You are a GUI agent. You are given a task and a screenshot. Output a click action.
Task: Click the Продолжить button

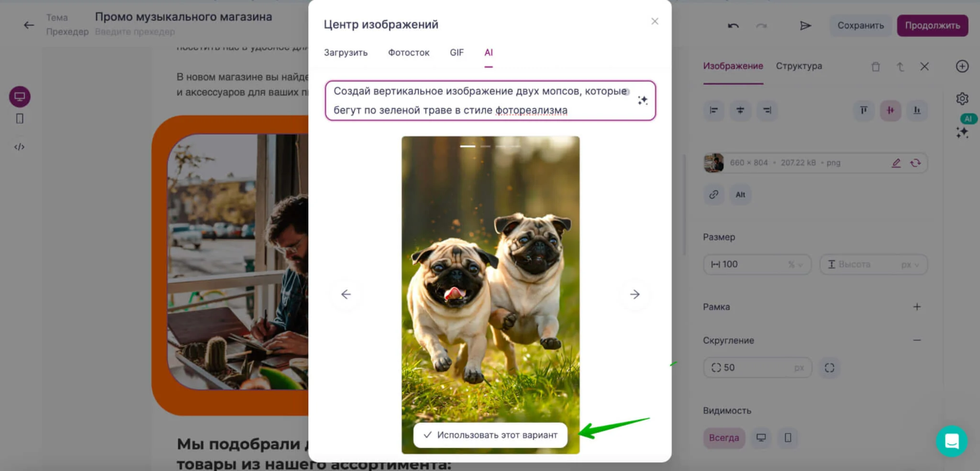(932, 25)
